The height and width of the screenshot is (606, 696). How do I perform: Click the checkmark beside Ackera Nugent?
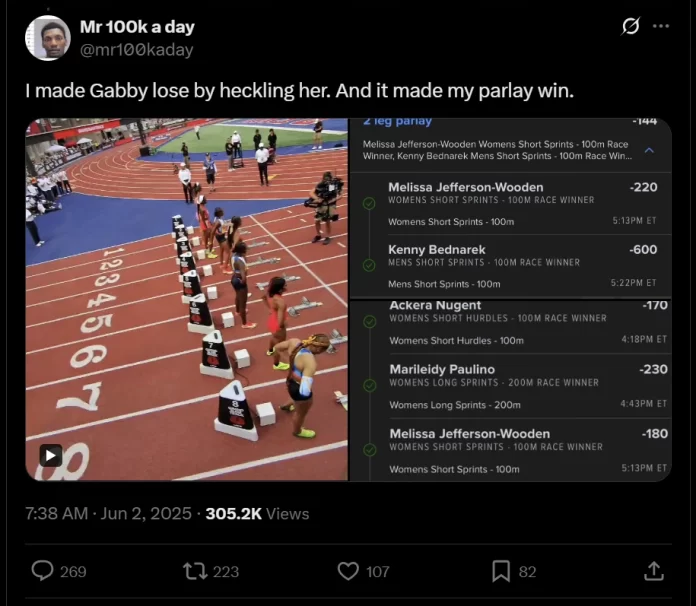point(369,321)
